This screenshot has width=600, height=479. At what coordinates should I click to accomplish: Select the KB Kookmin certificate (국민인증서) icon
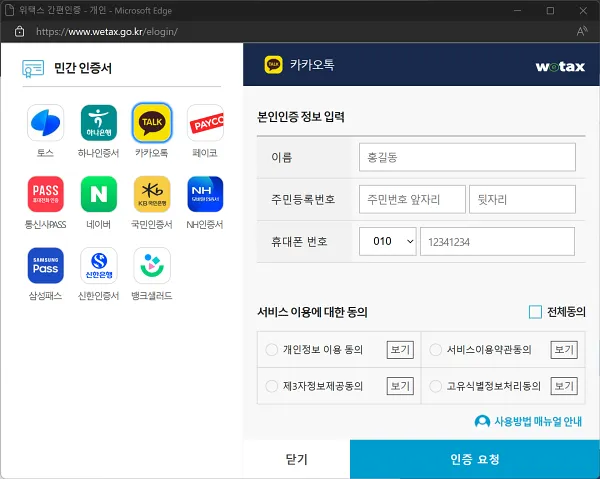coord(152,194)
